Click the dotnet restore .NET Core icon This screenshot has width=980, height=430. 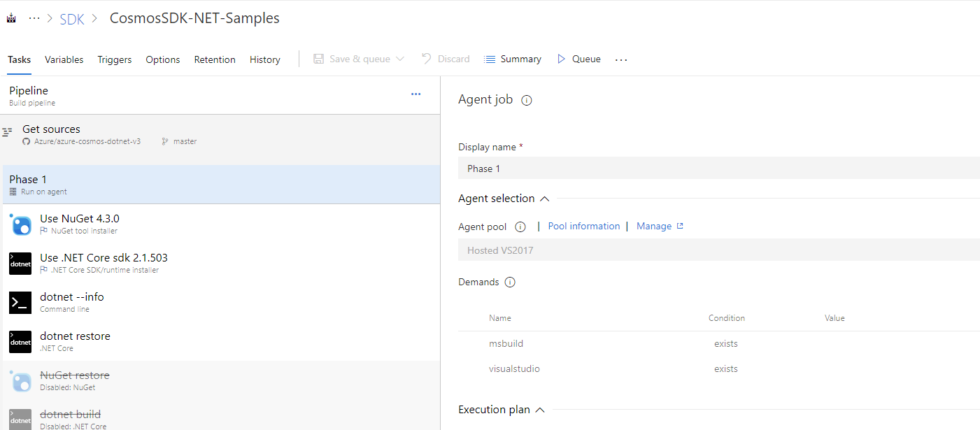pyautogui.click(x=20, y=341)
